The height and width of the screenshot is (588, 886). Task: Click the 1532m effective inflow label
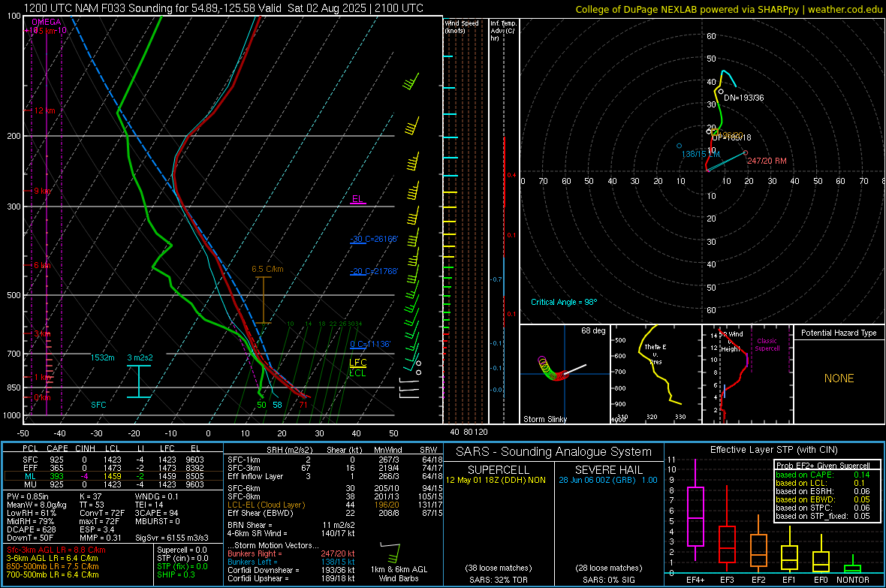coord(102,357)
